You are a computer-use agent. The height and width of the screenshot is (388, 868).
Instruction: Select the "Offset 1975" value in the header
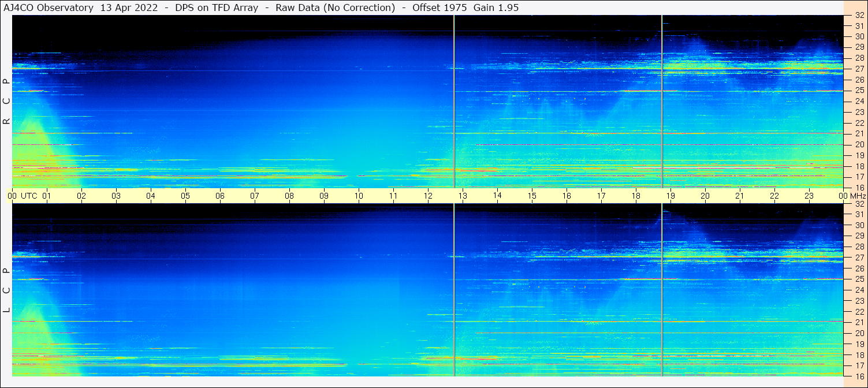(x=439, y=8)
